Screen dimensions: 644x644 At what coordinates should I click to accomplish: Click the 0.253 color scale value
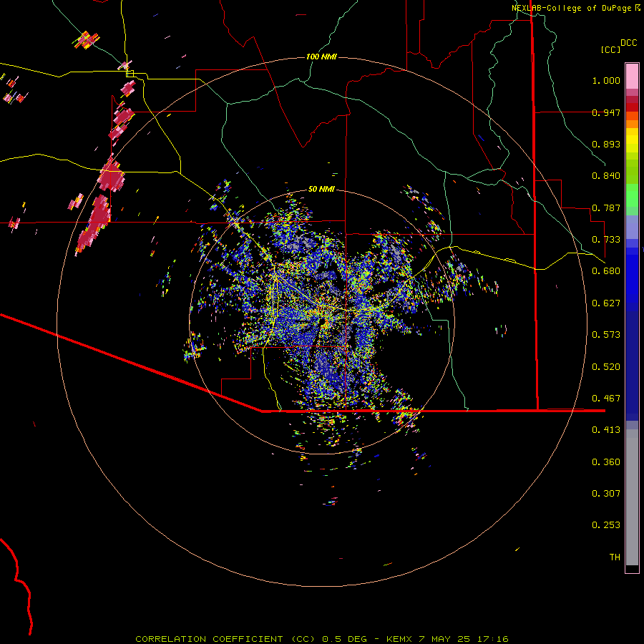606,525
